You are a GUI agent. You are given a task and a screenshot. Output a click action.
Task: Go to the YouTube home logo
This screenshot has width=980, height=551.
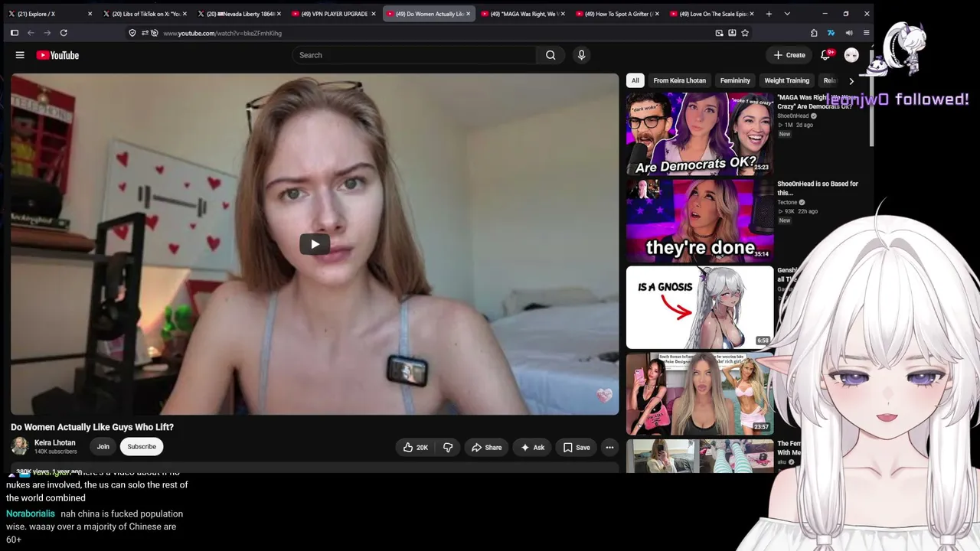point(57,55)
